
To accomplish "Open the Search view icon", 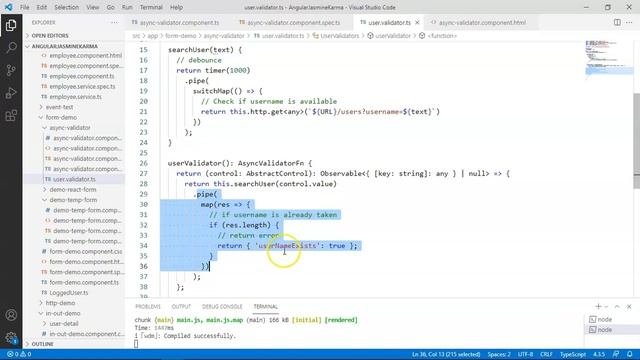I will tap(11, 48).
